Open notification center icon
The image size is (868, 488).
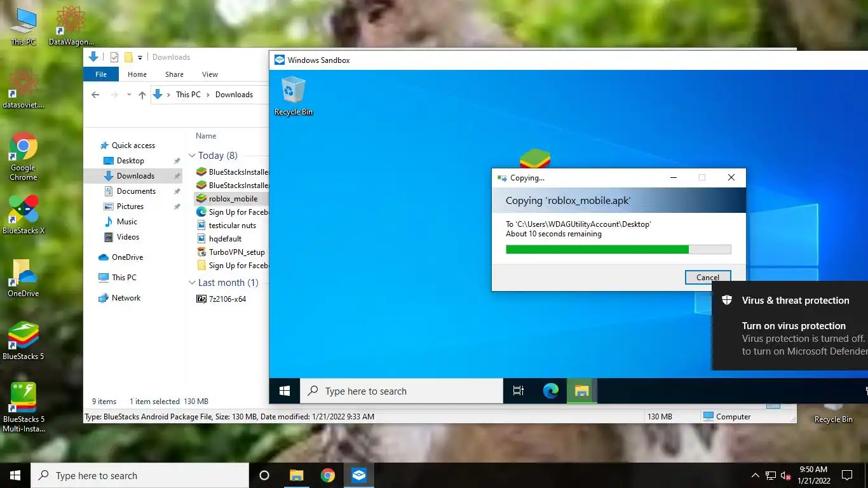[x=846, y=475]
